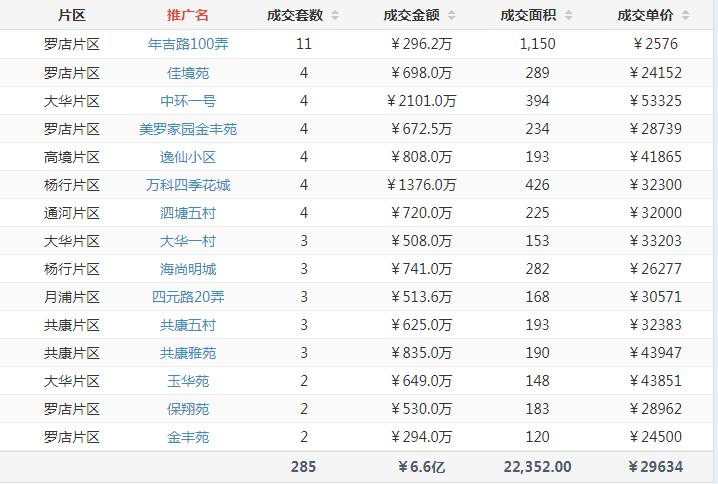Viewport: 718px width, 484px height.
Task: Select the 通河片区 cell
Action: pyautogui.click(x=72, y=213)
